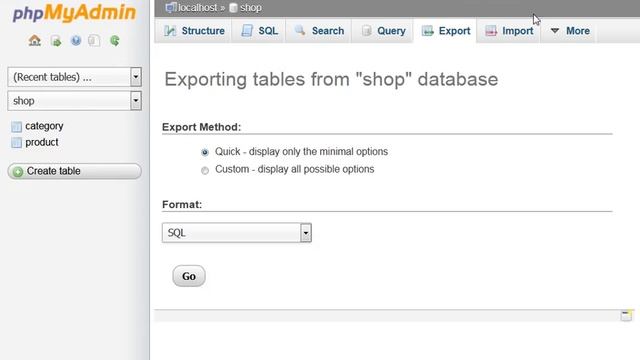Click the SQL tab icon
The image size is (640, 360).
247,31
